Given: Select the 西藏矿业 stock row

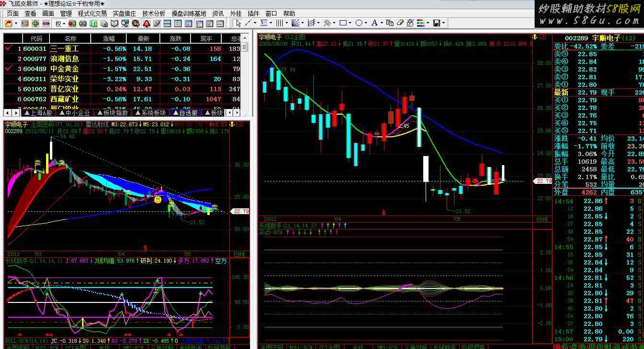Looking at the screenshot, I should click(x=122, y=99).
